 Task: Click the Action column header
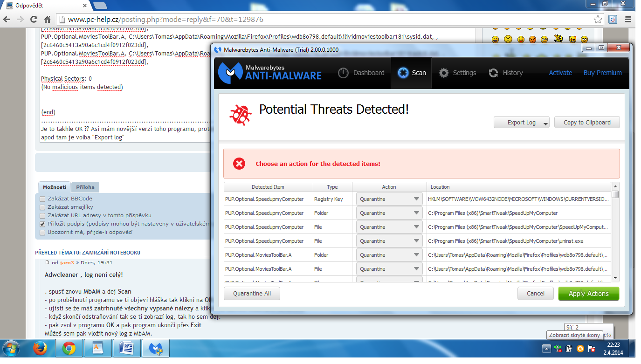389,187
